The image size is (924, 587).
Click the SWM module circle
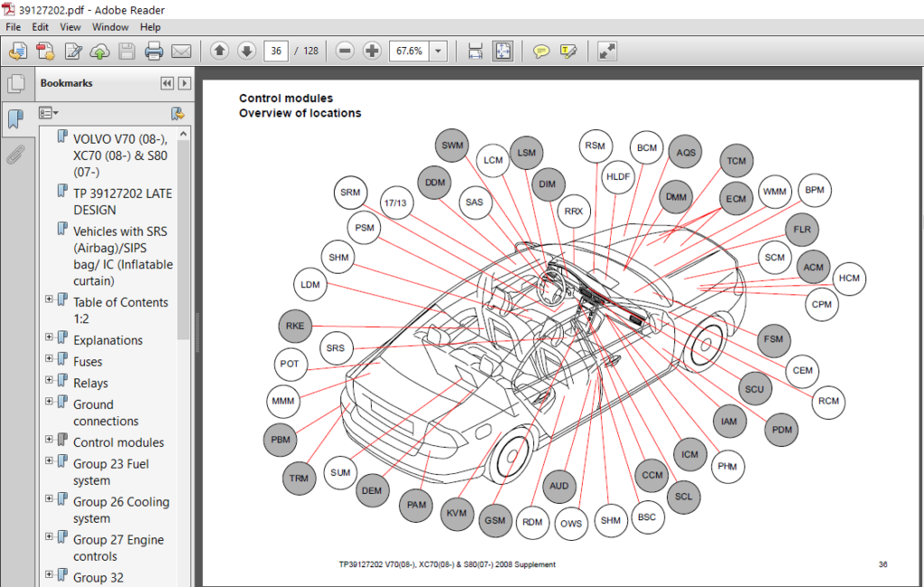click(453, 145)
